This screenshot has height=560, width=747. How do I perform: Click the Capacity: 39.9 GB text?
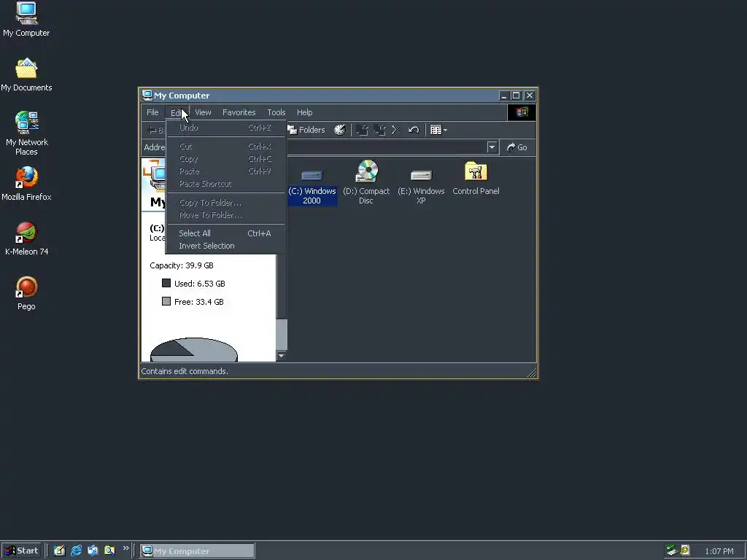[182, 265]
